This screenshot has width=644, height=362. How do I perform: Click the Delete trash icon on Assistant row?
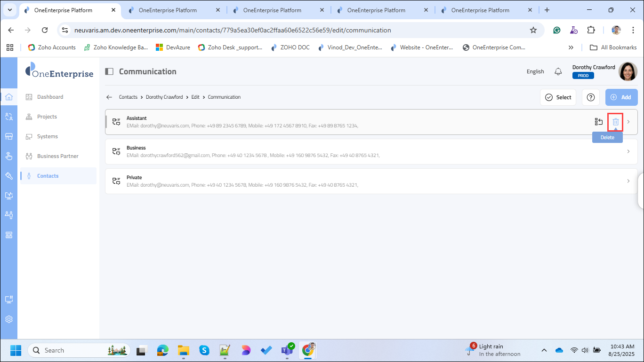coord(615,122)
